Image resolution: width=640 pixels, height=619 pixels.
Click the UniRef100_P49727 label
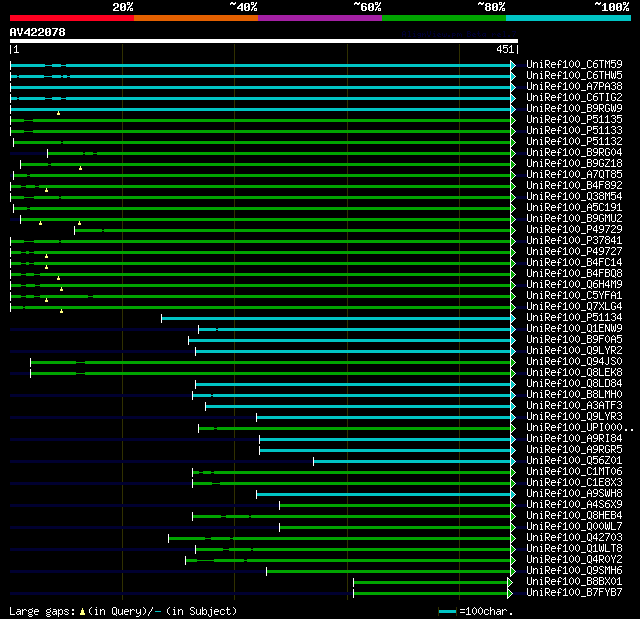tap(574, 252)
